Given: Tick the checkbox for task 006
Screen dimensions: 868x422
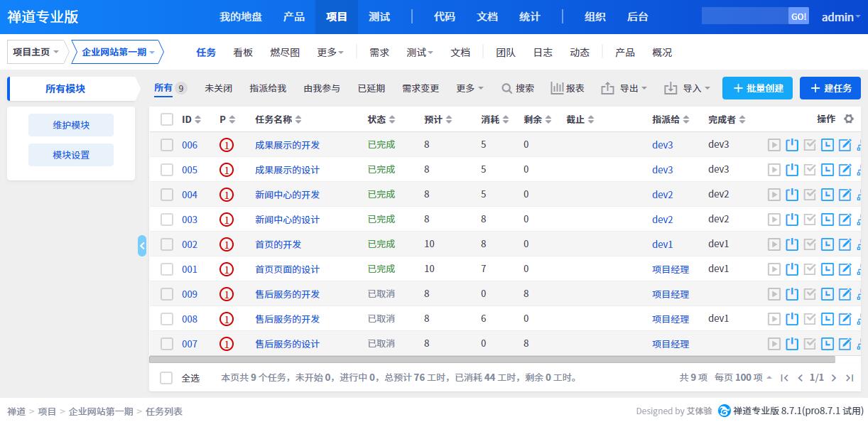Looking at the screenshot, I should (x=167, y=145).
